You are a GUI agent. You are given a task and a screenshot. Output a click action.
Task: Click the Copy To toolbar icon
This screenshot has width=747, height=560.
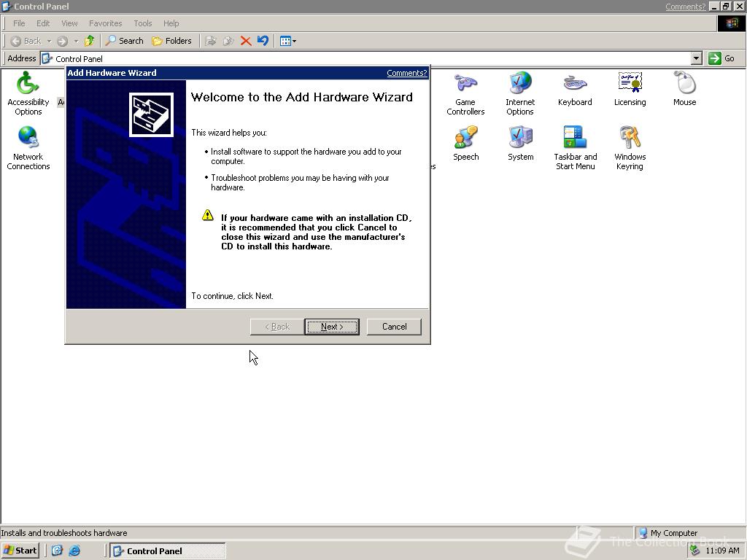click(x=228, y=41)
